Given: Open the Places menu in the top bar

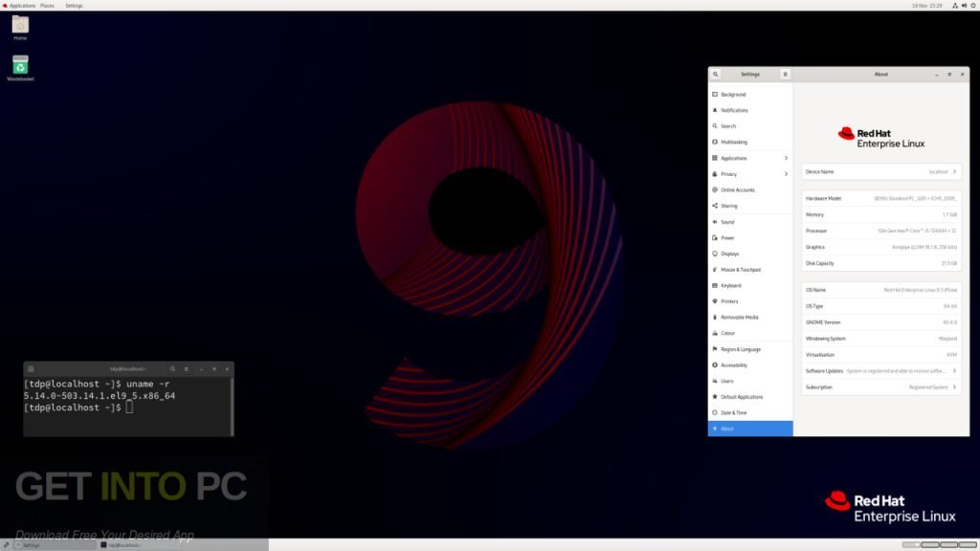Looking at the screenshot, I should [45, 5].
